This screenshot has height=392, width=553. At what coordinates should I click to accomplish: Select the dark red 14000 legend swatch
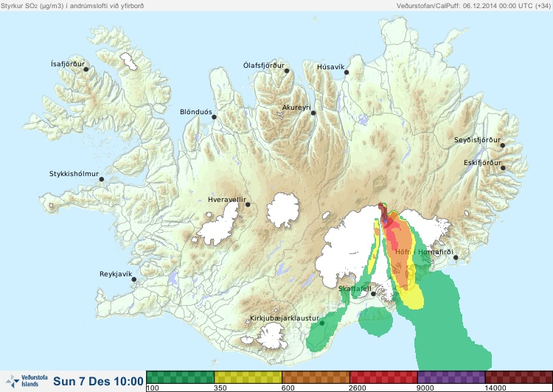click(519, 377)
